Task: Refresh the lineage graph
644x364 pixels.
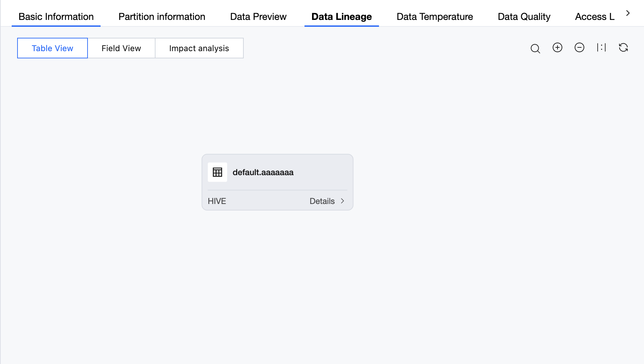Action: click(623, 47)
